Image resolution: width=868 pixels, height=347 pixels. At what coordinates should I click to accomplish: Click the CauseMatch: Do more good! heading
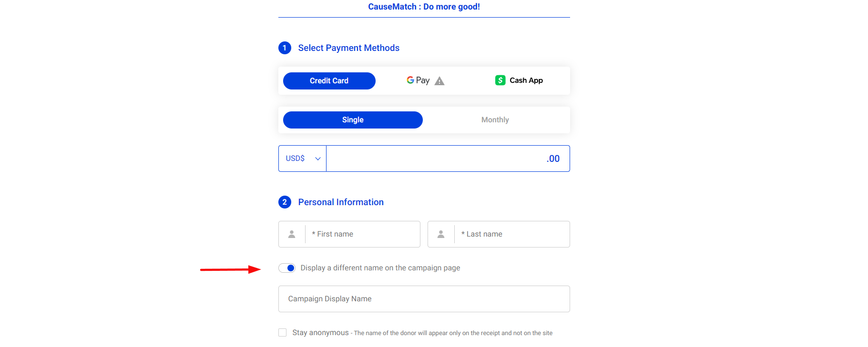pos(424,7)
